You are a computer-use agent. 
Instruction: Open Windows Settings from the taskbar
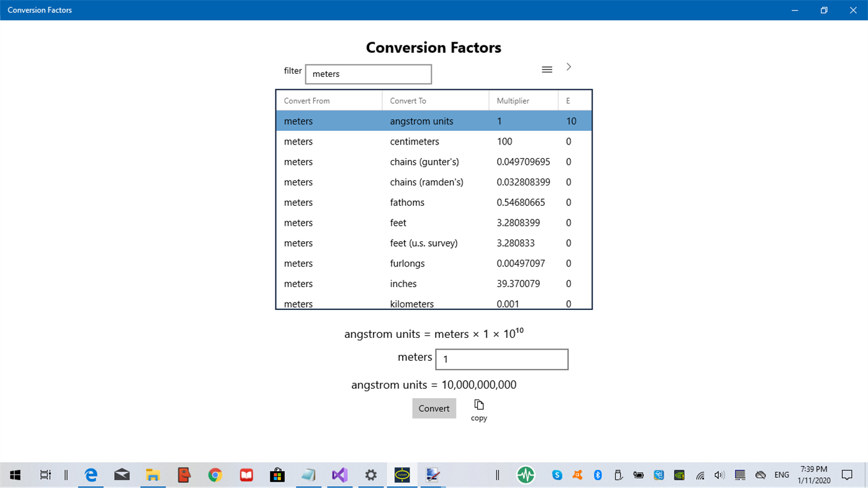pyautogui.click(x=370, y=474)
